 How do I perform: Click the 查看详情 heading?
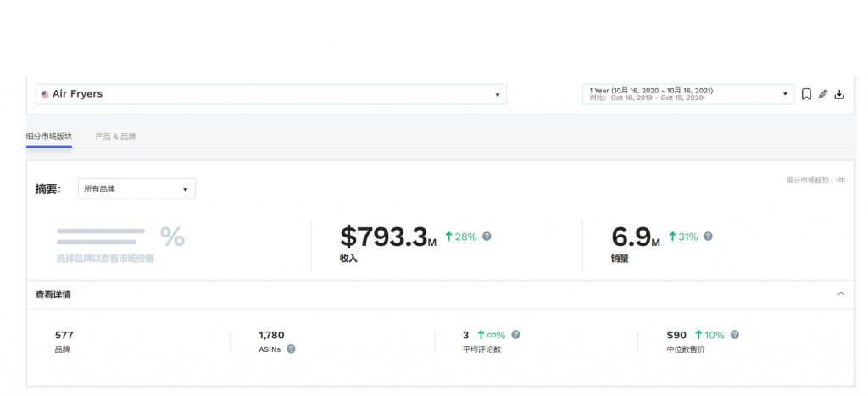click(x=53, y=294)
